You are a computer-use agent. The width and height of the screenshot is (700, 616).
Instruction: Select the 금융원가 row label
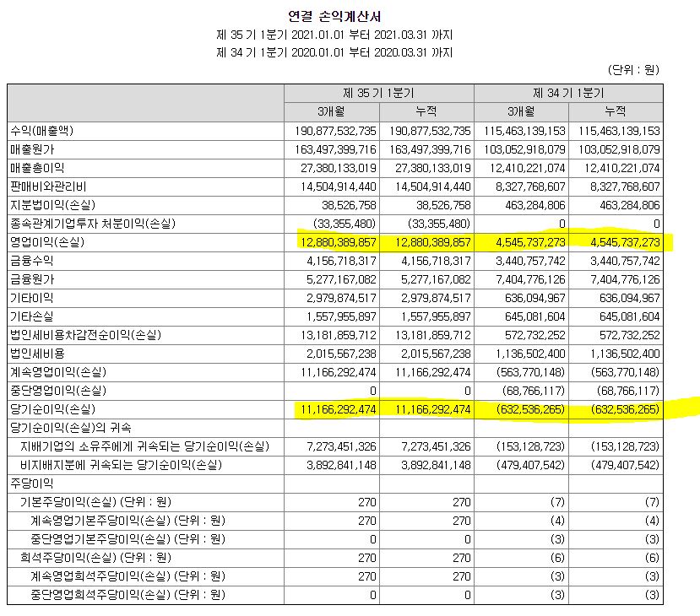32,279
